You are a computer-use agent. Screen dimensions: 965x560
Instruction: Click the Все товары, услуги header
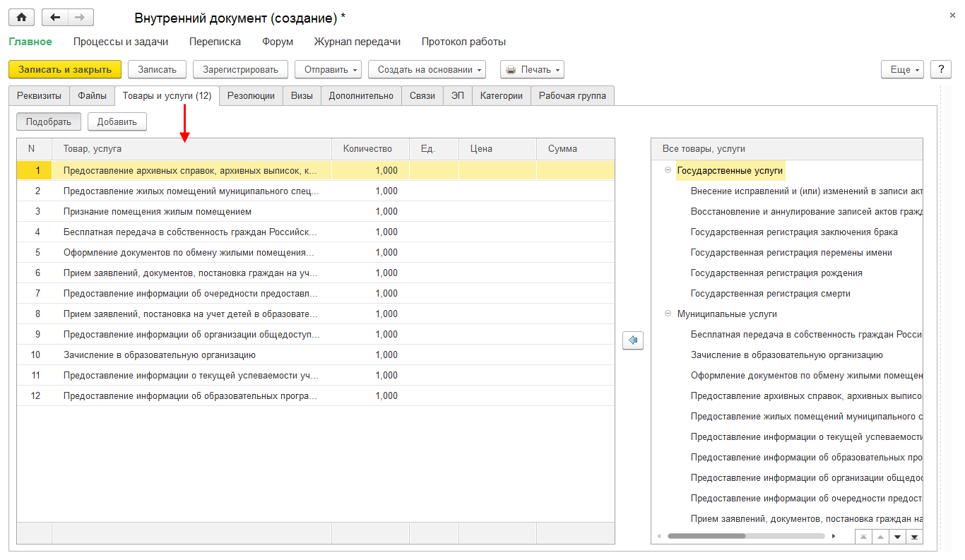pyautogui.click(x=787, y=149)
